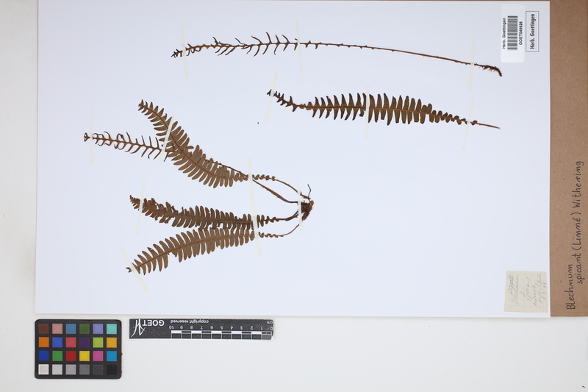Click the 'cm' unit label on the ruler
Viewport: 588px width, 392px height.
coord(269,323)
